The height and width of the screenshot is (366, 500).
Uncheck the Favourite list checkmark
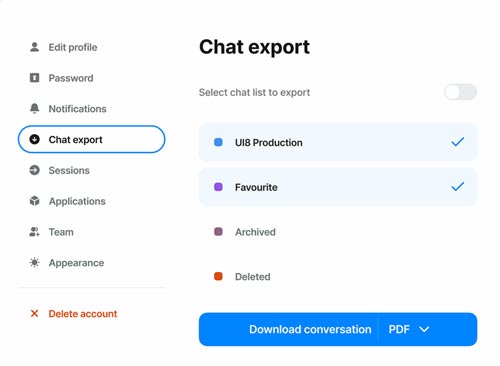click(457, 187)
